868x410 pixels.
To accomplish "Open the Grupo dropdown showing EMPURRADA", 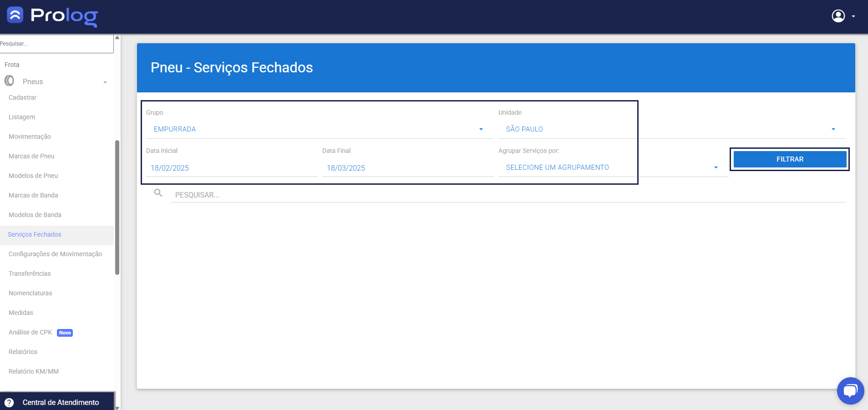I will pyautogui.click(x=319, y=129).
